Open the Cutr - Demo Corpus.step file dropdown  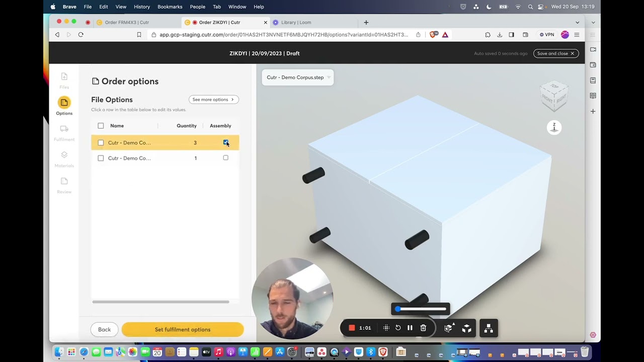click(x=297, y=77)
